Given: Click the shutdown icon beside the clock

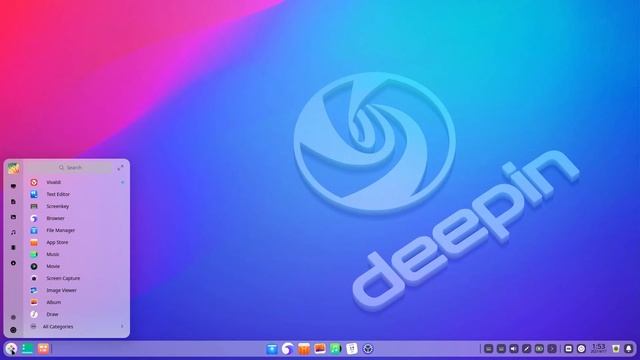Looking at the screenshot, I should pyautogui.click(x=582, y=349).
